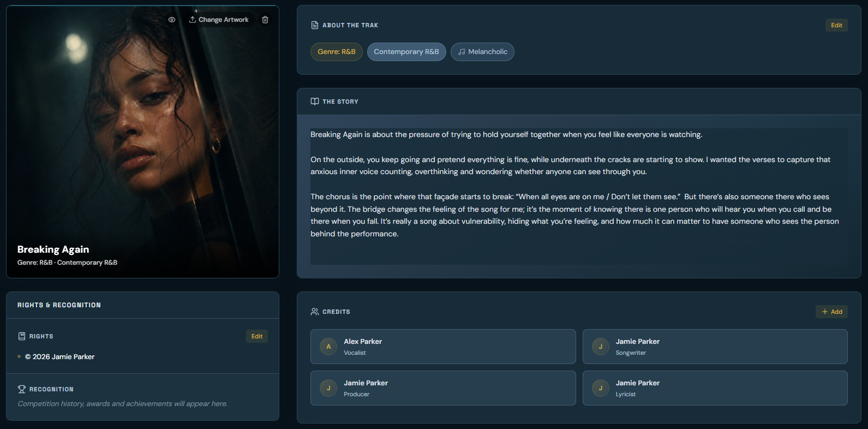Screen dimensions: 868x429
Task: Click the Rights bookmark icon
Action: [x=22, y=336]
